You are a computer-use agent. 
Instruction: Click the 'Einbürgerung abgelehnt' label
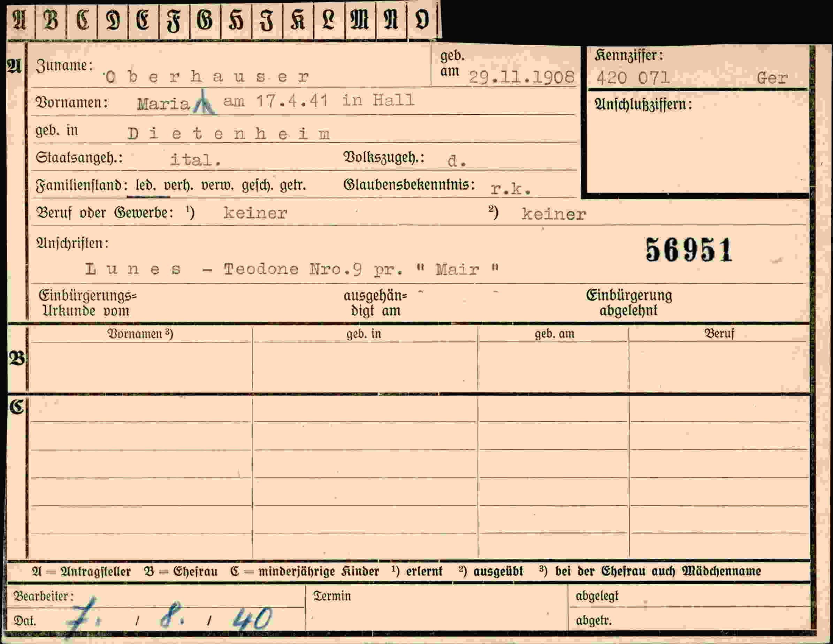[629, 303]
